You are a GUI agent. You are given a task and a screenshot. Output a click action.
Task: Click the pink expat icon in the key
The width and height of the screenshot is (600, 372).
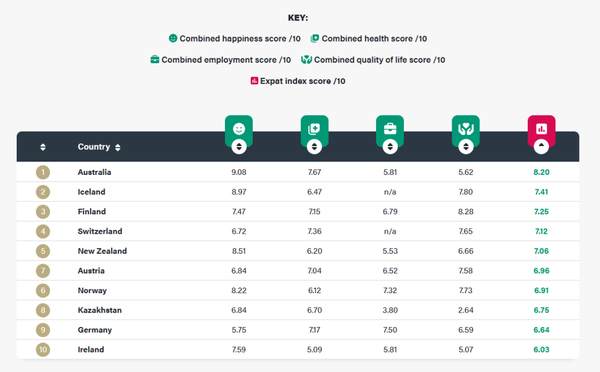coord(254,81)
